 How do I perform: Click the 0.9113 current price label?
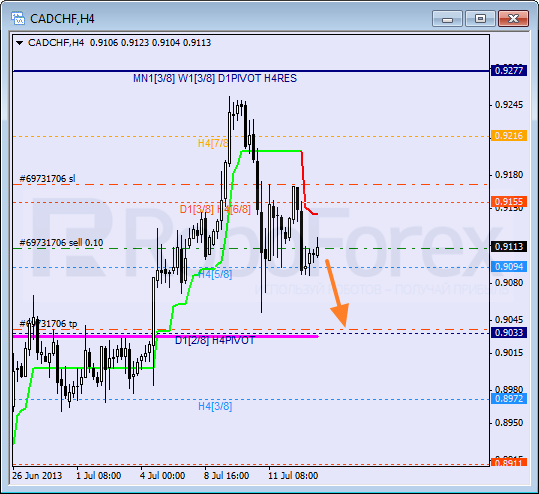509,246
